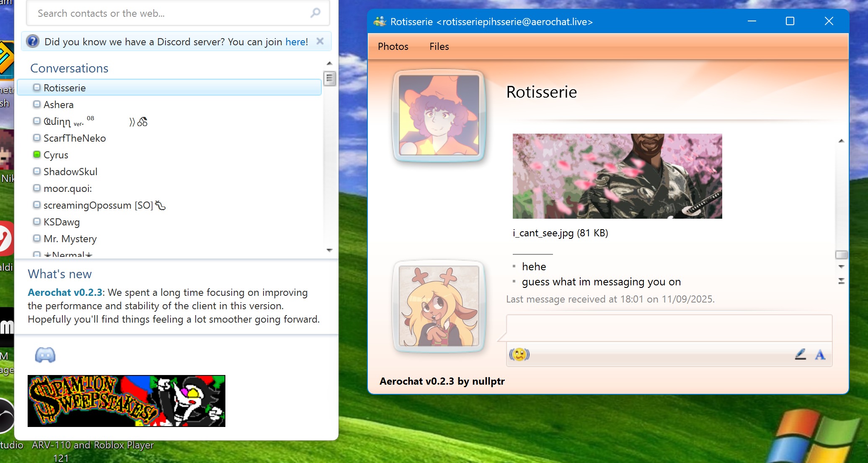The width and height of the screenshot is (868, 463).
Task: Collapse the Conversations section header
Action: tap(69, 68)
